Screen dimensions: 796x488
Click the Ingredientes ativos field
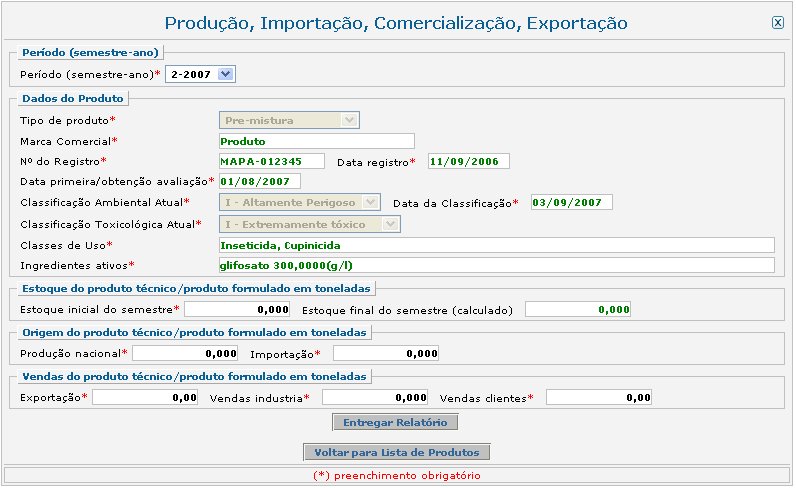[495, 265]
